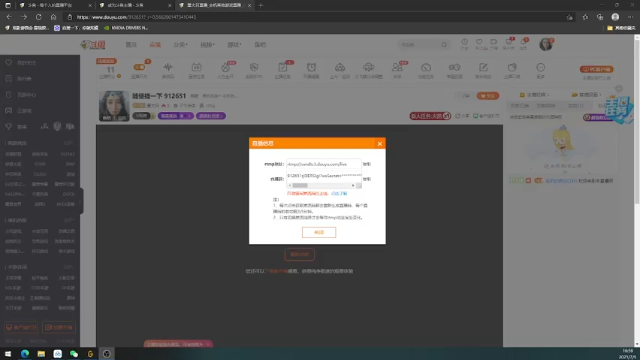Open the 鱼吧 navigation tab
The image size is (640, 360).
pyautogui.click(x=260, y=44)
